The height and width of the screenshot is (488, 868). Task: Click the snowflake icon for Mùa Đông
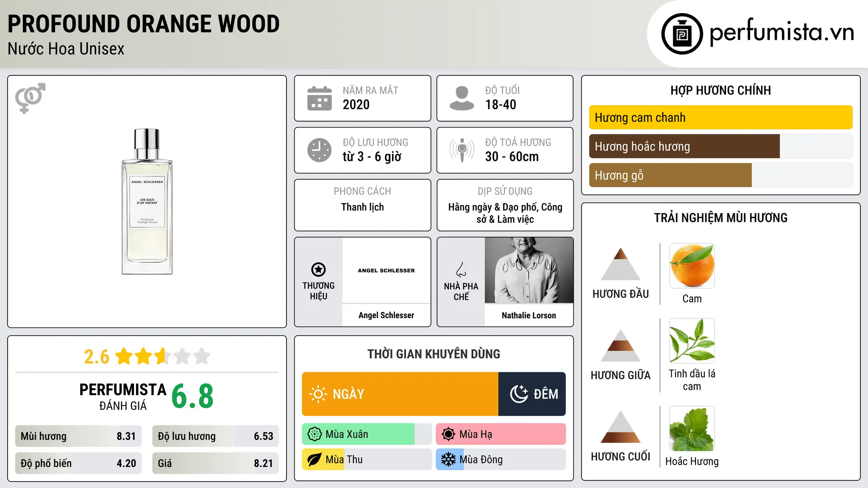448,460
